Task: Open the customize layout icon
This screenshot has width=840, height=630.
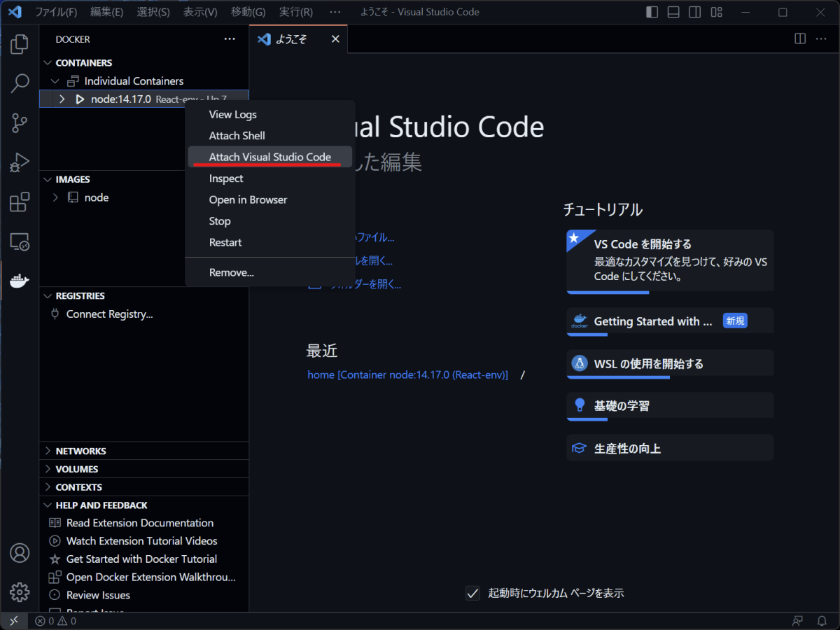Action: (x=716, y=12)
